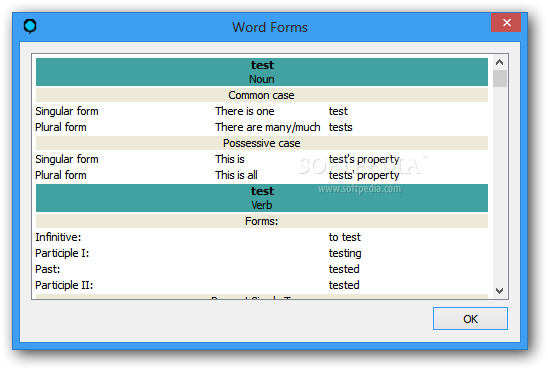
Task: Click the app icon in title bar
Action: tap(30, 26)
